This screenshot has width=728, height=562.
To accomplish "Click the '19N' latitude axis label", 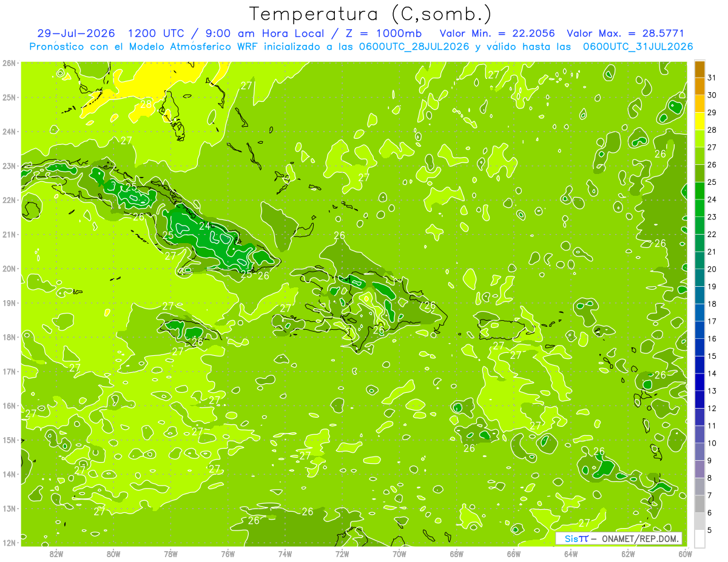I will click(x=9, y=303).
